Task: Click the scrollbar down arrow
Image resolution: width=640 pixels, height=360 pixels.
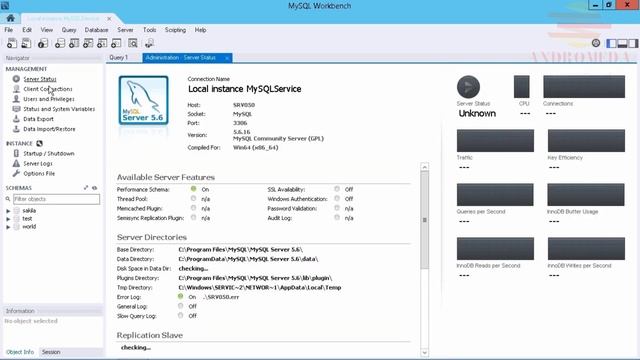Action: pyautogui.click(x=424, y=352)
